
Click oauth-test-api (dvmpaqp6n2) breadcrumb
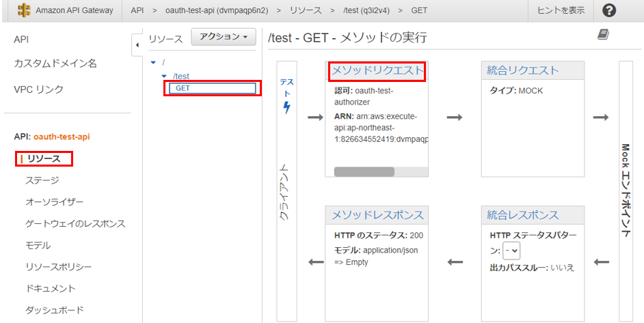[217, 11]
